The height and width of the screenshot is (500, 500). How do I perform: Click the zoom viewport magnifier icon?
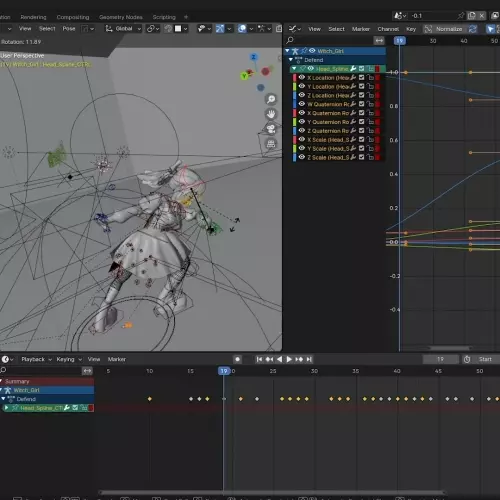[271, 99]
